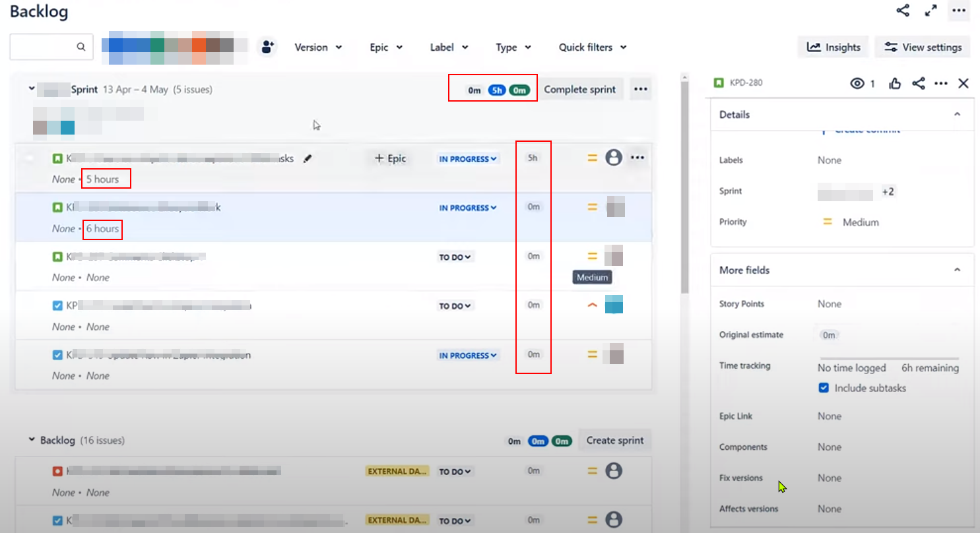Click Complete sprint button
Screen dimensions: 980x533
point(580,89)
